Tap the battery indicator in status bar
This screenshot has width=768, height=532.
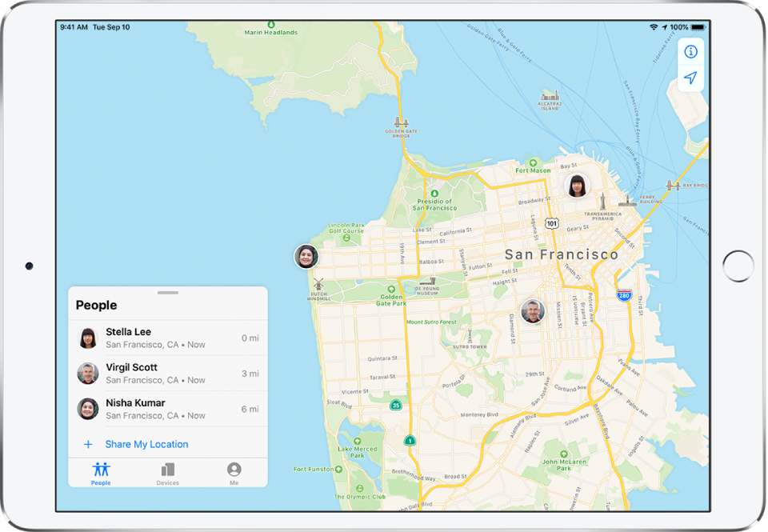[698, 27]
